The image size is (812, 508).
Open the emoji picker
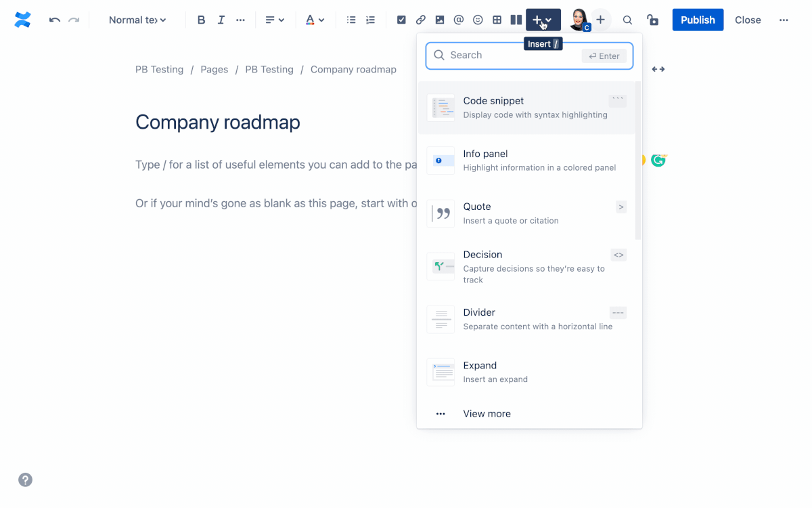tap(478, 20)
